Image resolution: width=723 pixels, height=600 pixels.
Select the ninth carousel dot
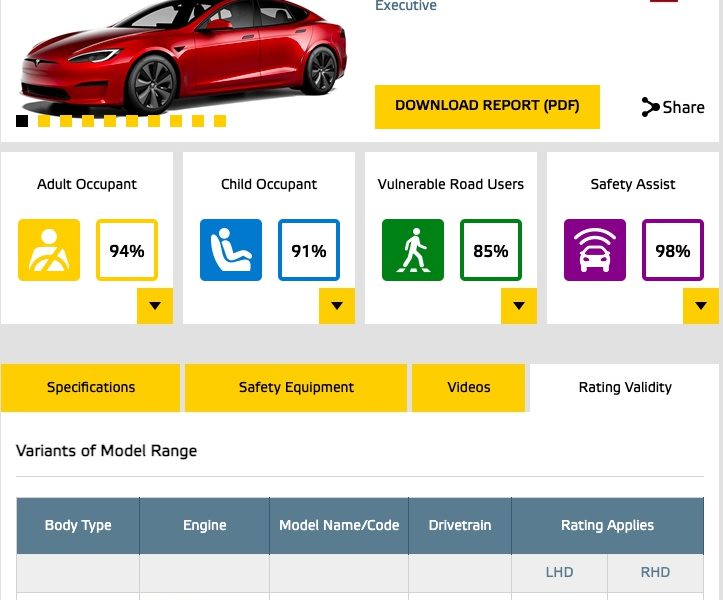click(198, 121)
